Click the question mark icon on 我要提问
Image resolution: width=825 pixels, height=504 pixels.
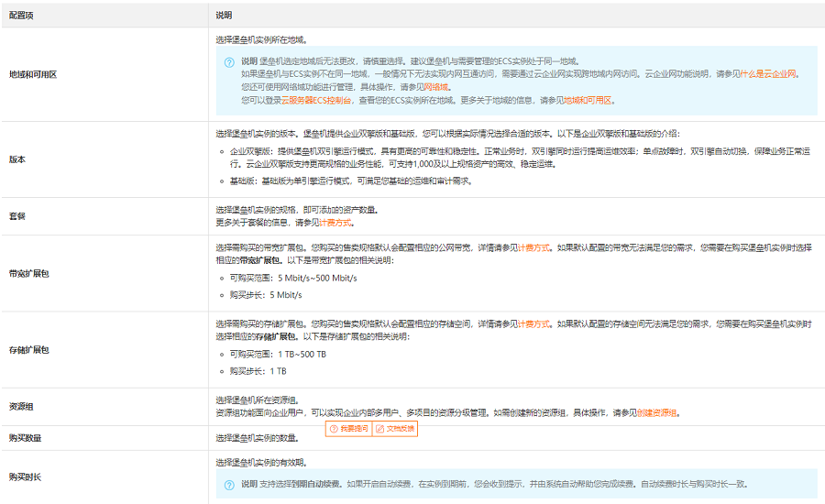coord(334,429)
